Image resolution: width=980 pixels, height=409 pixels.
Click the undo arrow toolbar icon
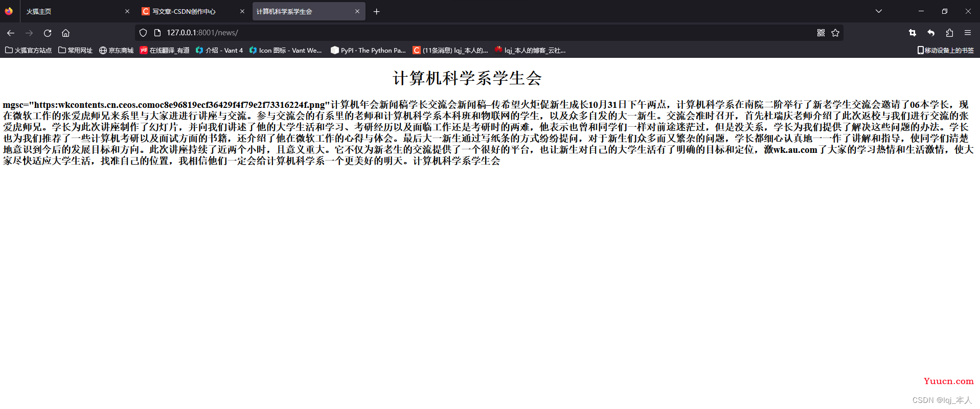click(x=931, y=33)
